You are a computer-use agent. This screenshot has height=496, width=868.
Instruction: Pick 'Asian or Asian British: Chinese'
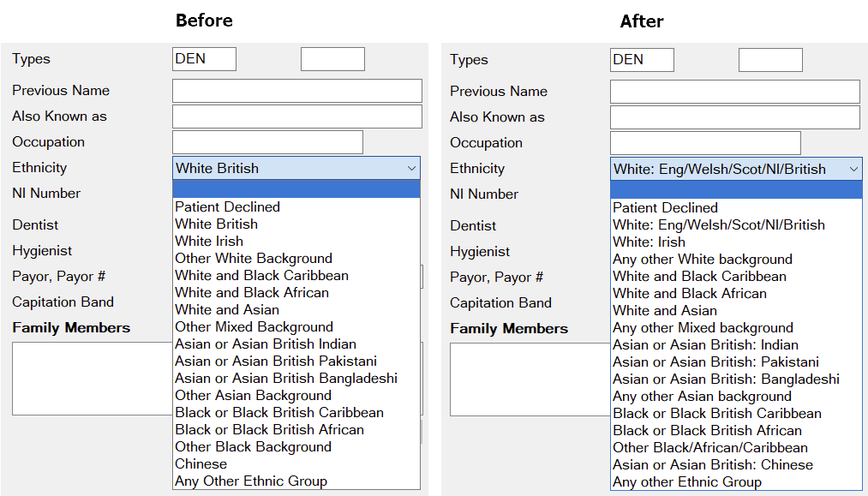point(712,464)
